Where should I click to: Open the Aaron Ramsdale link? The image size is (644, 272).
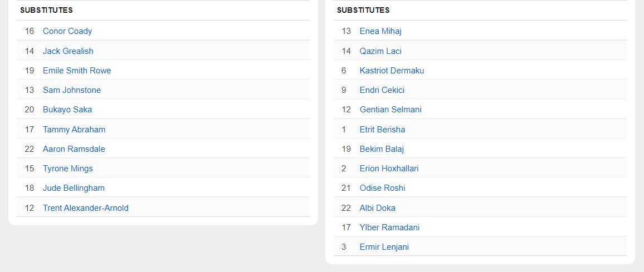[x=74, y=149]
